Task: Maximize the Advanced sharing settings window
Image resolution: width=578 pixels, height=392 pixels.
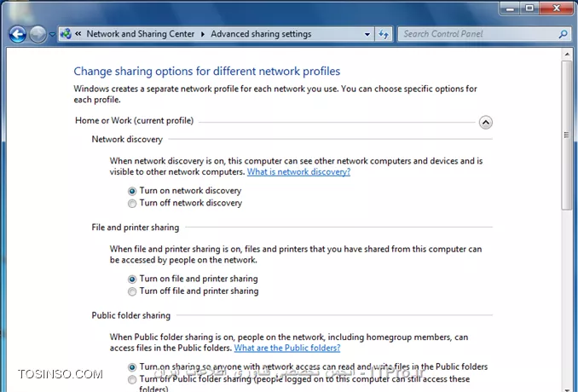Action: point(529,9)
